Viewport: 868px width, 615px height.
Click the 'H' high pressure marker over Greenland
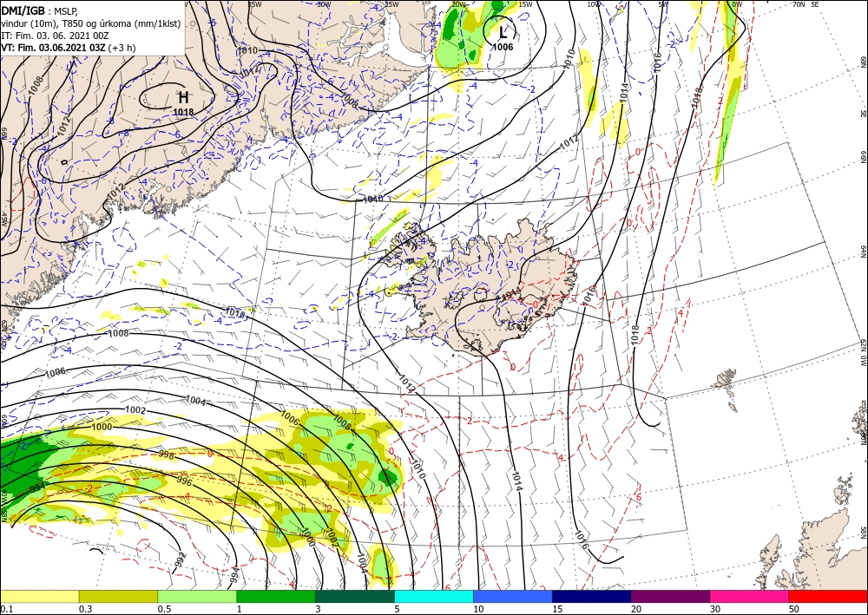(183, 97)
